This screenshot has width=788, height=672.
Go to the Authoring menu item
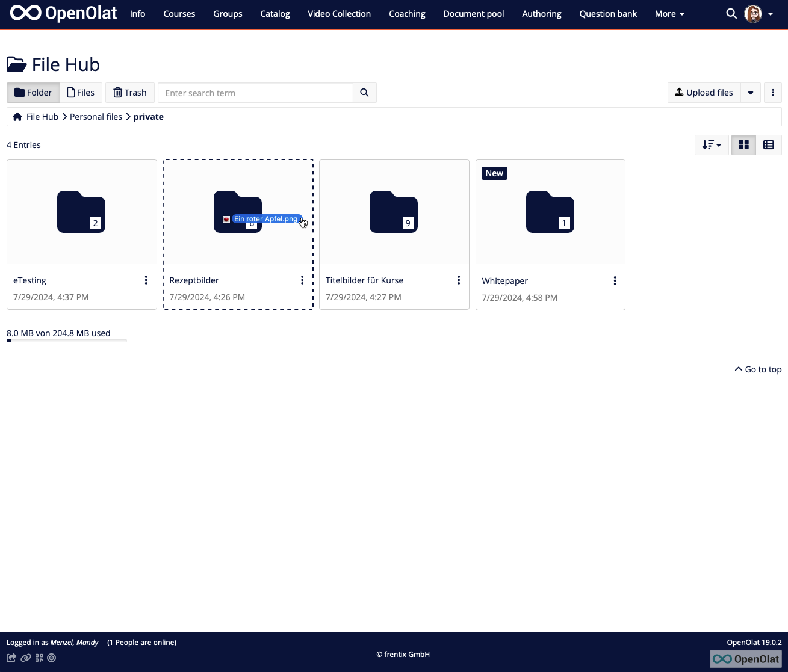pyautogui.click(x=541, y=14)
